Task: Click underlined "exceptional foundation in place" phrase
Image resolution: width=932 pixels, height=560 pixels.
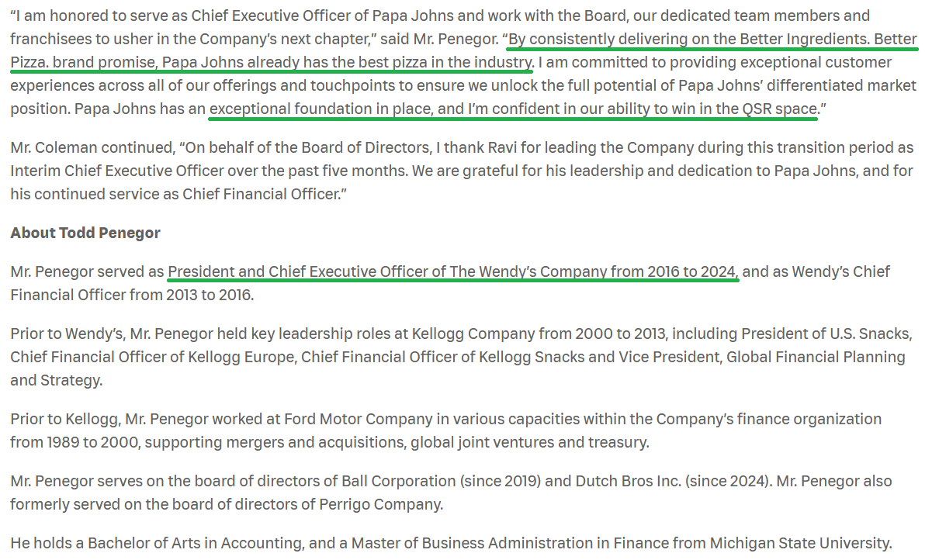Action: [x=320, y=109]
